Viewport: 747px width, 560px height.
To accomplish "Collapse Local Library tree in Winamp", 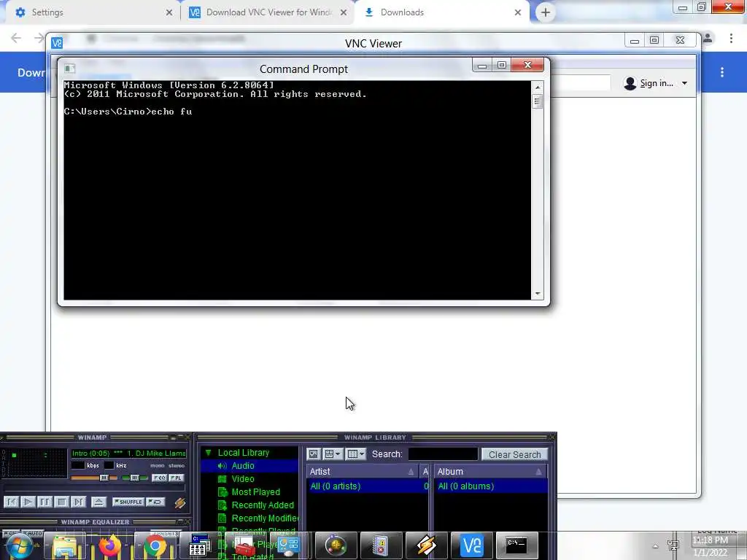I will point(208,452).
